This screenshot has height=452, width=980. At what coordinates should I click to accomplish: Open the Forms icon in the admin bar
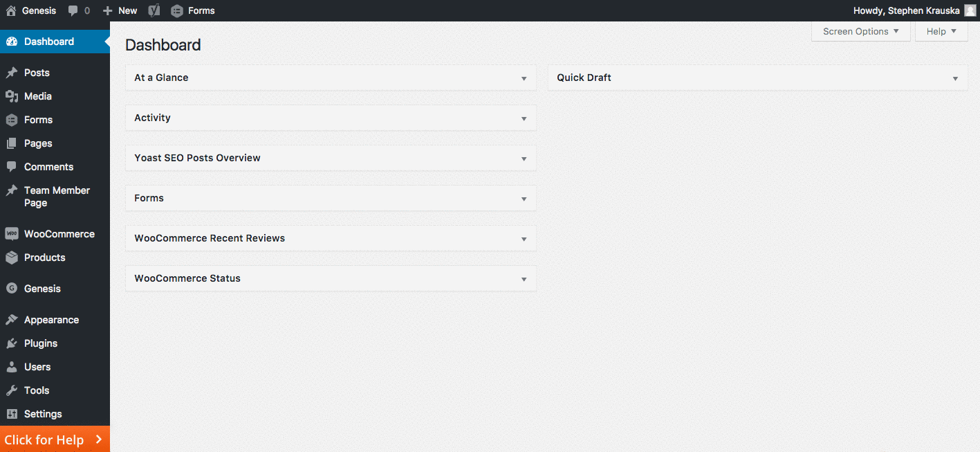coord(178,10)
